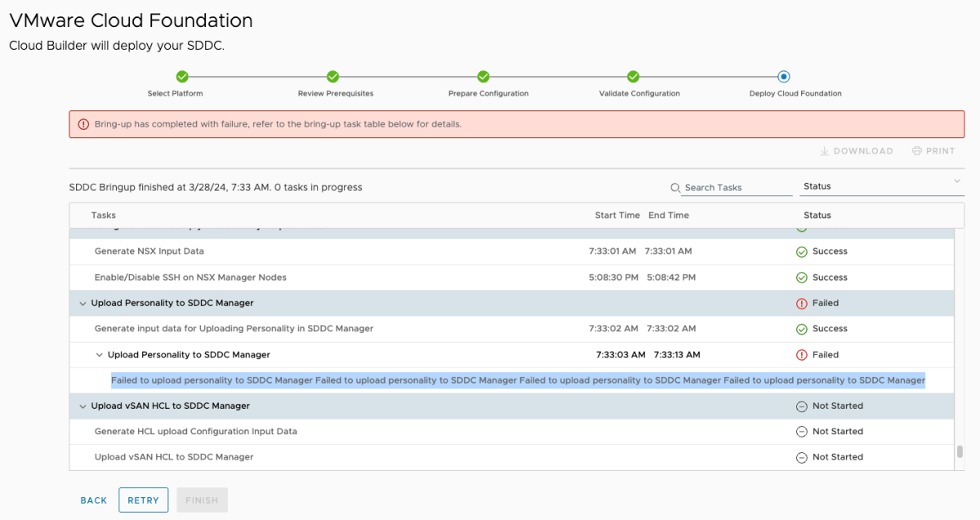Click the Review Prerequisites step checkmark
Screen dimensions: 980x520
(x=332, y=77)
